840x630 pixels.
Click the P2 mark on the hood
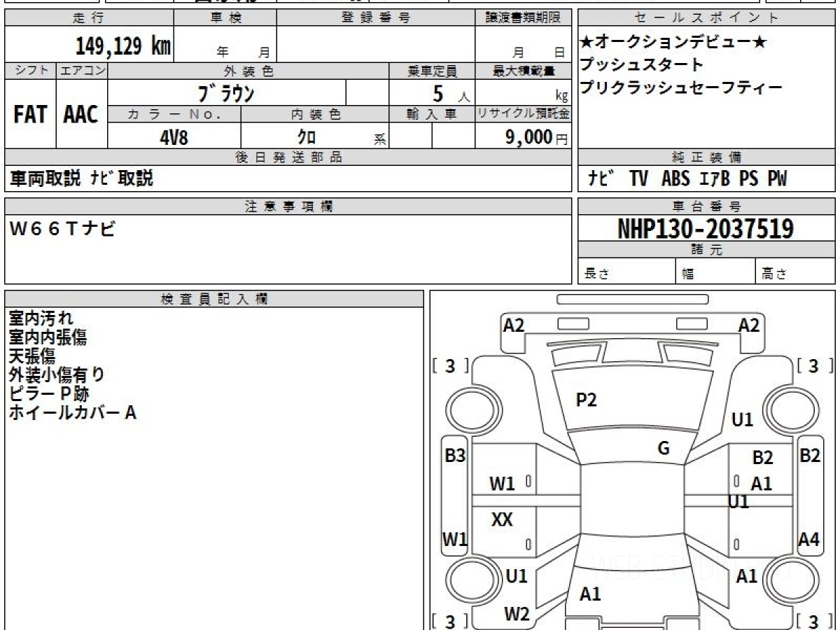point(586,400)
